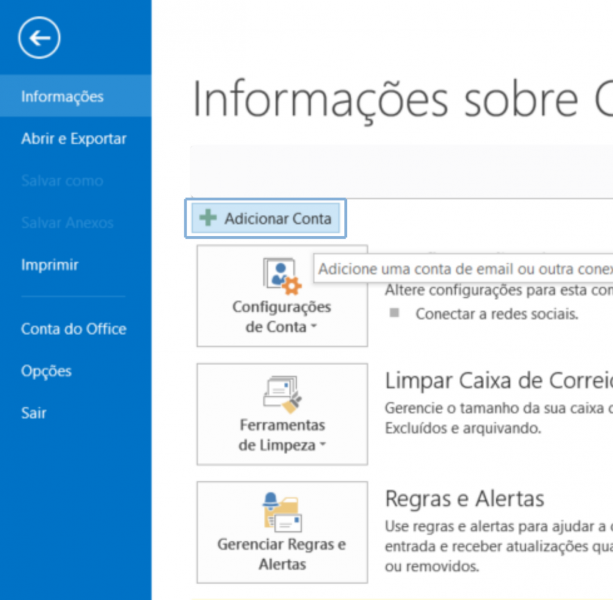Click the account selector bar below the title
The width and height of the screenshot is (613, 600).
tap(401, 171)
